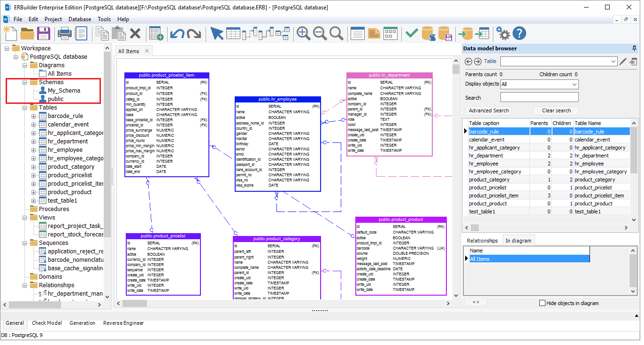This screenshot has width=644, height=345.
Task: Click inside the Search input field
Action: [539, 97]
